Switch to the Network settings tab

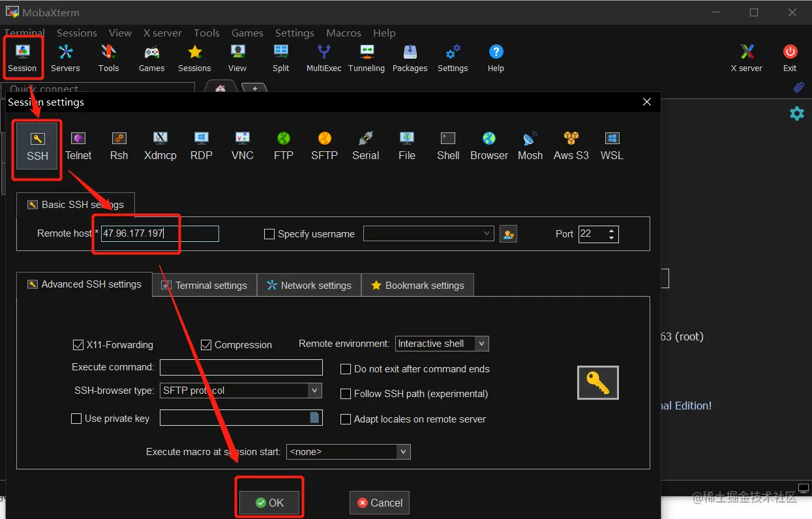point(310,286)
